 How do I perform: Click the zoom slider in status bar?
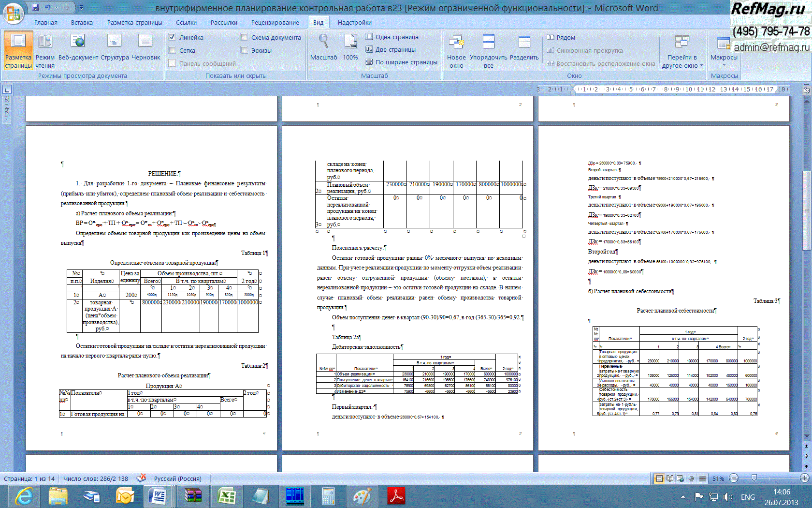[754, 478]
